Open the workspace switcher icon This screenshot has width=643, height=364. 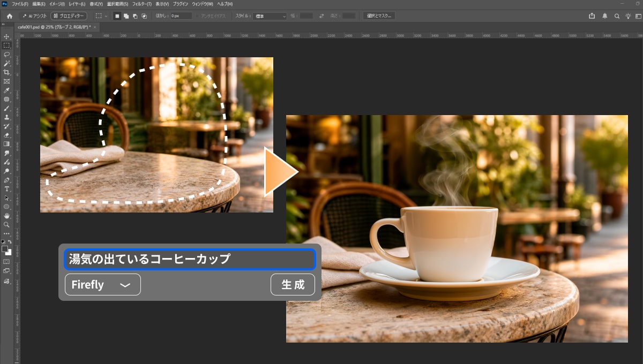638,16
